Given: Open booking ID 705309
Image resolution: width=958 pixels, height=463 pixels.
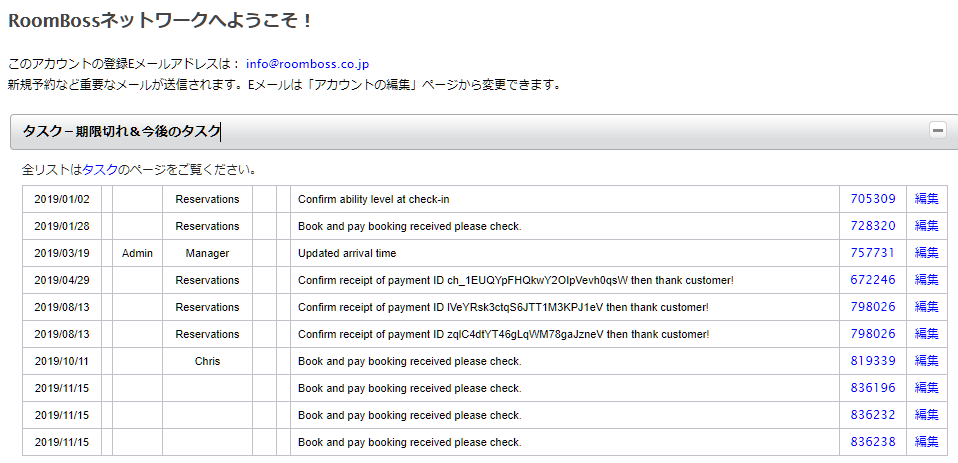Looking at the screenshot, I should tap(872, 199).
